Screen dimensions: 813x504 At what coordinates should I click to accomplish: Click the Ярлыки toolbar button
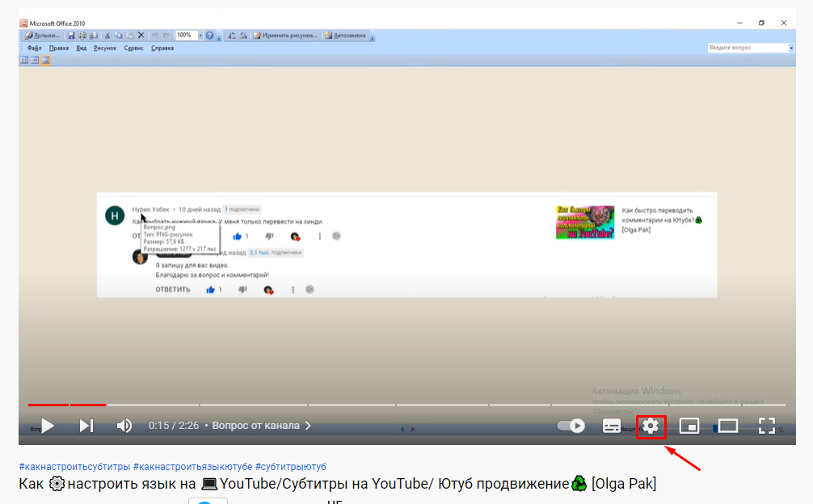(x=42, y=36)
